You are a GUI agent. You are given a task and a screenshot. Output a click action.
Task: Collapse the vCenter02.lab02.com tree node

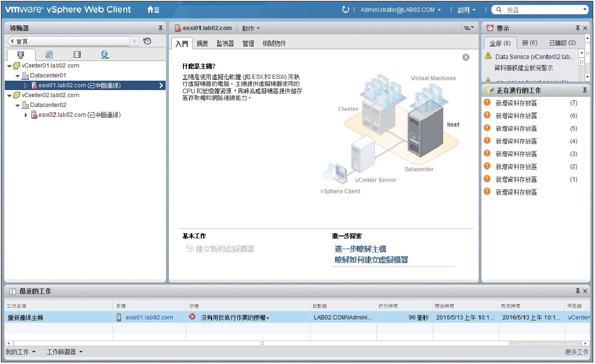coord(9,95)
